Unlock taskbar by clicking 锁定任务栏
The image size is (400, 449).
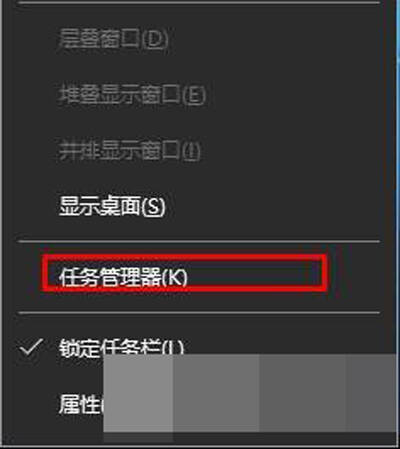click(110, 347)
